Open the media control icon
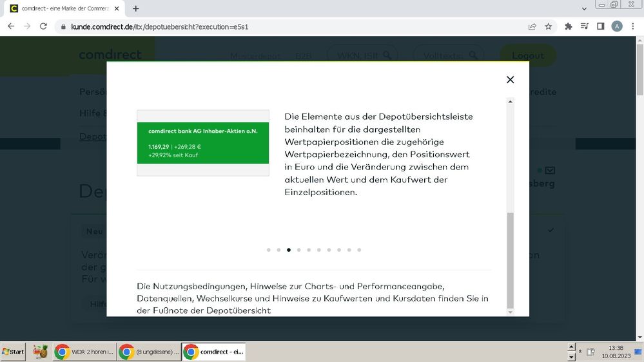The width and height of the screenshot is (644, 362). pos(585,26)
